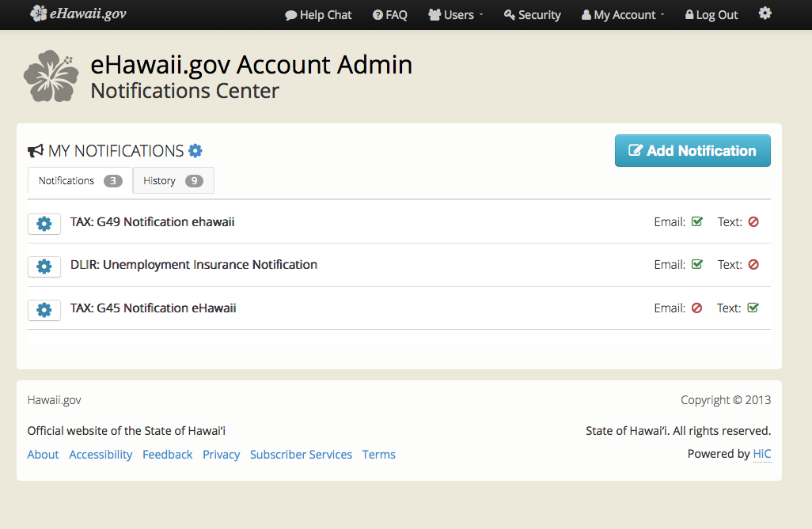Open the Subscriber Services link
This screenshot has height=529, width=812.
point(301,454)
